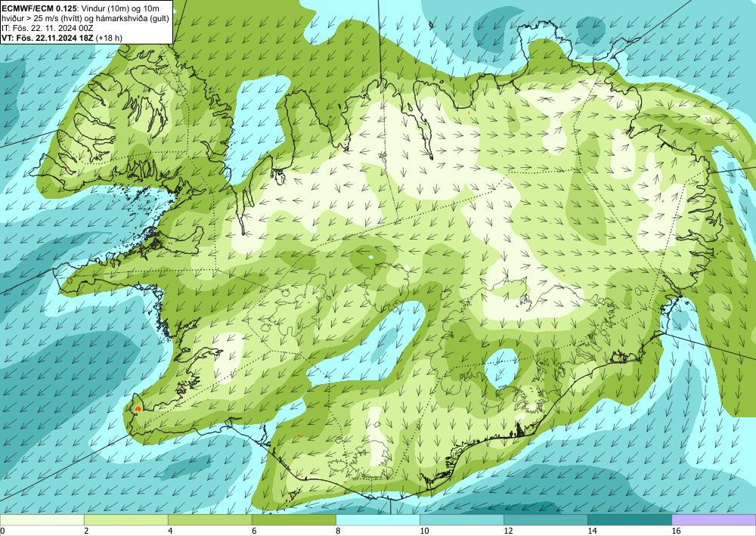Select the legend scale label '12'
This screenshot has height=536, width=756.
coord(508,531)
